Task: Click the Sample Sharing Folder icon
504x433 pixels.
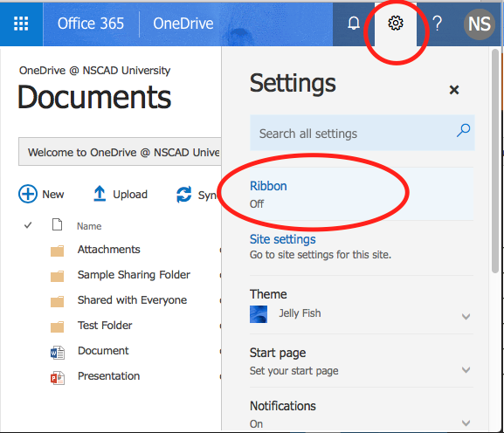Action: pyautogui.click(x=58, y=276)
